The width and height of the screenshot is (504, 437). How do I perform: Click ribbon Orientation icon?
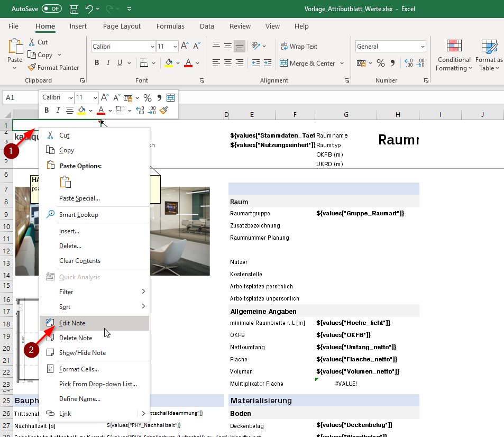pyautogui.click(x=256, y=46)
